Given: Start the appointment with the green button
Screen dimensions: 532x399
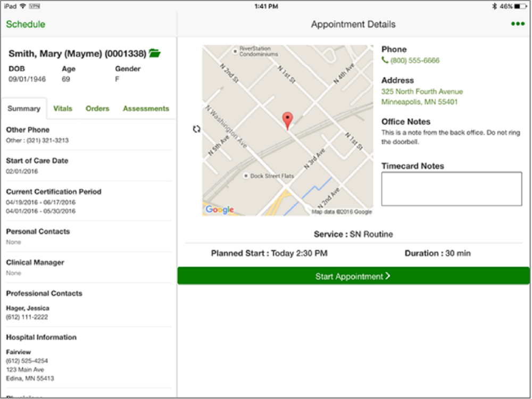Looking at the screenshot, I should coord(353,276).
